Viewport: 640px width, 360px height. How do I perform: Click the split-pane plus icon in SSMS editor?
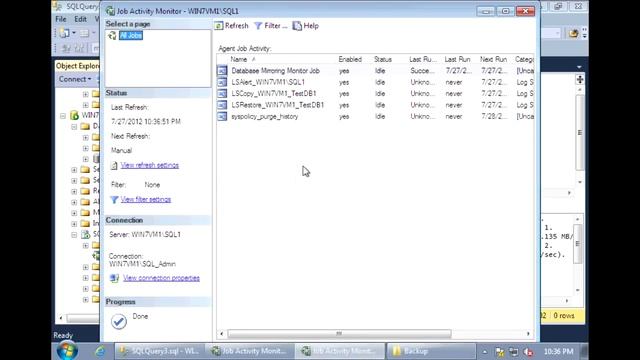[x=580, y=79]
